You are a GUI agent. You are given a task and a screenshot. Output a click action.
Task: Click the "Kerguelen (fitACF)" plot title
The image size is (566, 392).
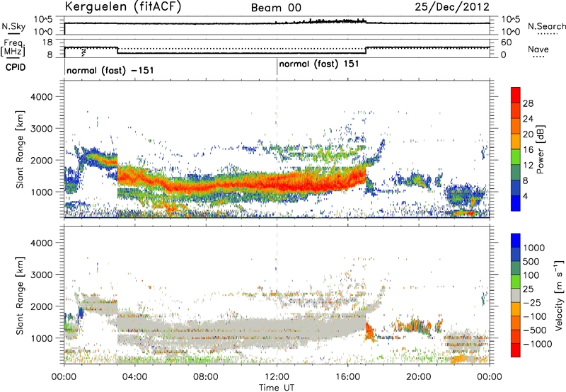(x=122, y=7)
